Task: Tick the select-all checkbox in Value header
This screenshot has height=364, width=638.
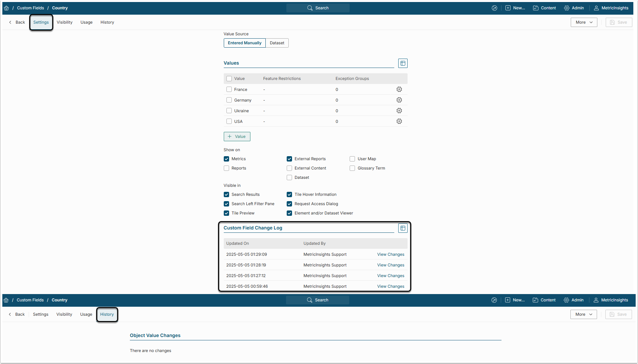Action: pos(229,79)
